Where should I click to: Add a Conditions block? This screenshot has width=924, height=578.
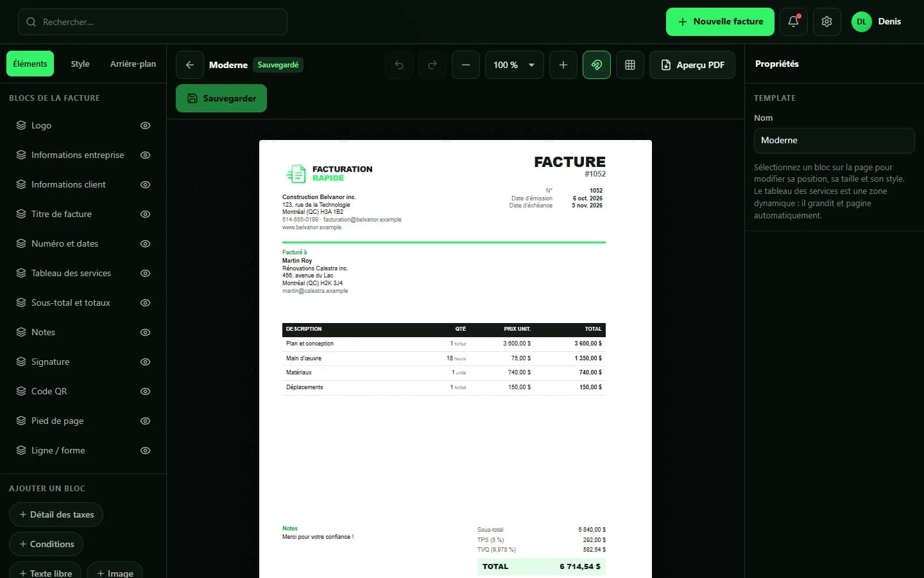point(46,544)
